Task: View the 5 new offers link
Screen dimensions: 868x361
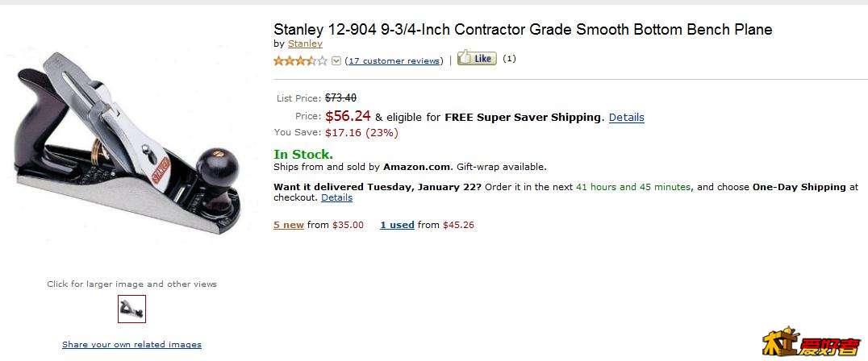Action: tap(289, 225)
